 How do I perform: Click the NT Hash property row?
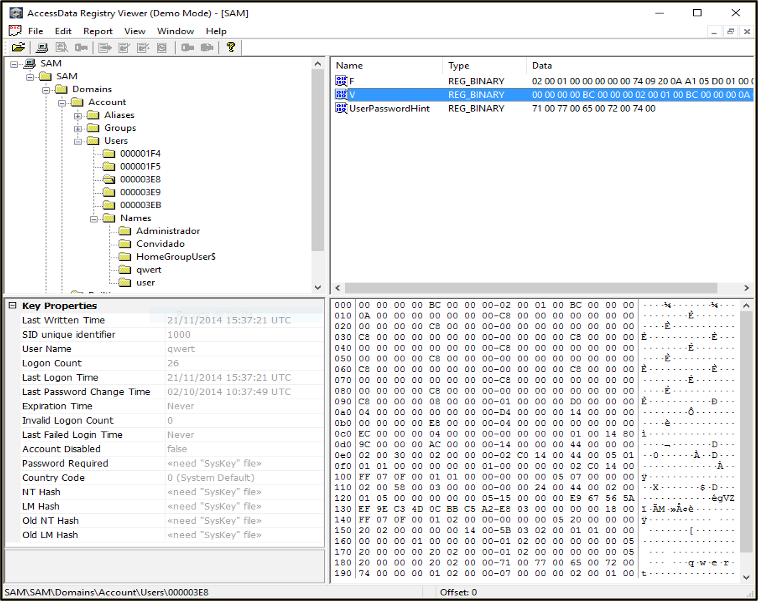165,492
